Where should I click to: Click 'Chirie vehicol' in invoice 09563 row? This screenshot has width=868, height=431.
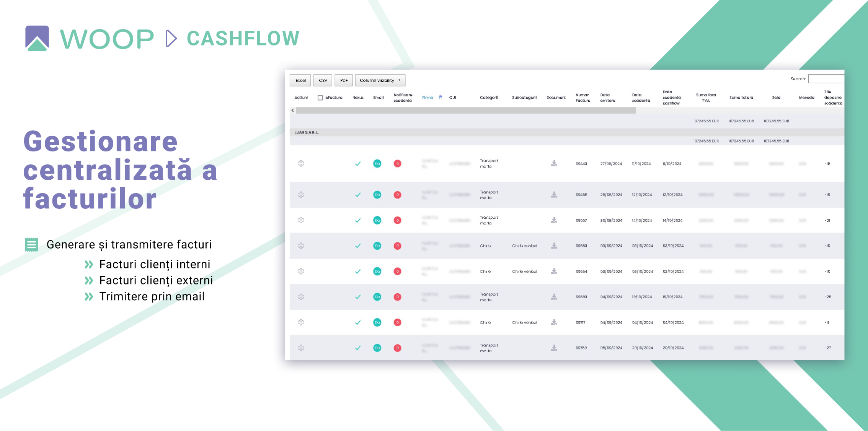524,246
